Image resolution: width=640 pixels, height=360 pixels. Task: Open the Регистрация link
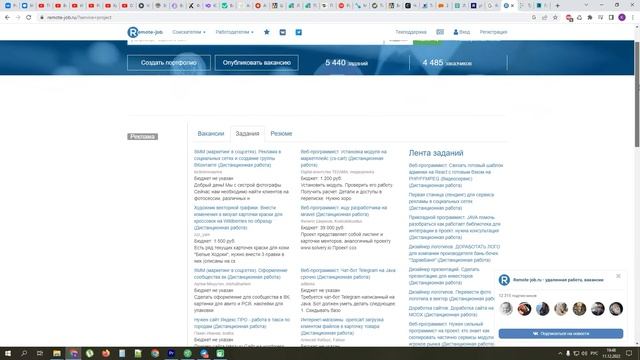coord(493,32)
